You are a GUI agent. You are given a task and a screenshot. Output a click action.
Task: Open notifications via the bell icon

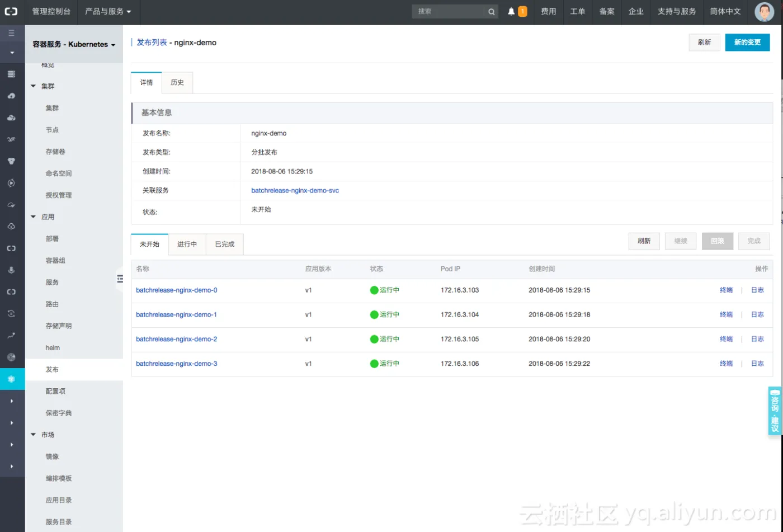tap(511, 11)
